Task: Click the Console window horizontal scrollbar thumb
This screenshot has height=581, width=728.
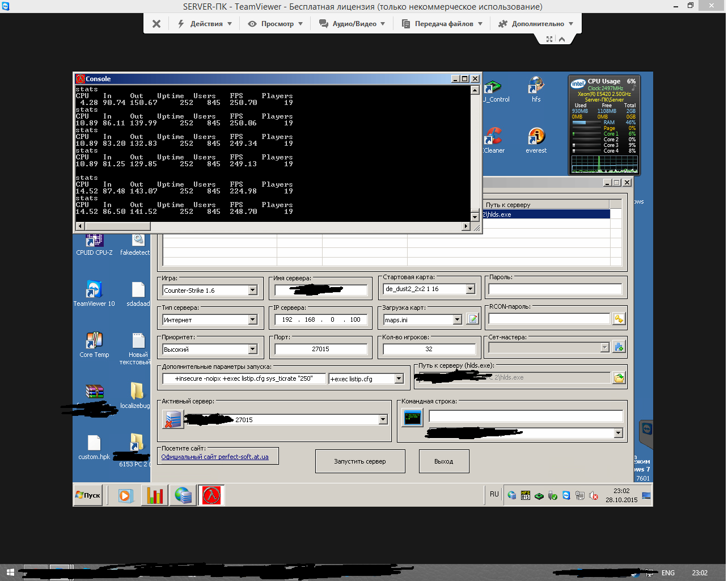Action: coord(118,226)
